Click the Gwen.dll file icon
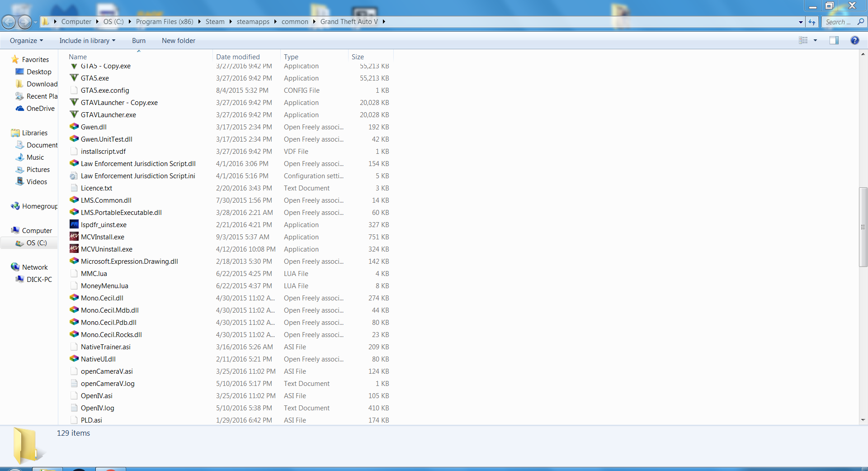Screen dimensions: 868x471 (x=74, y=127)
